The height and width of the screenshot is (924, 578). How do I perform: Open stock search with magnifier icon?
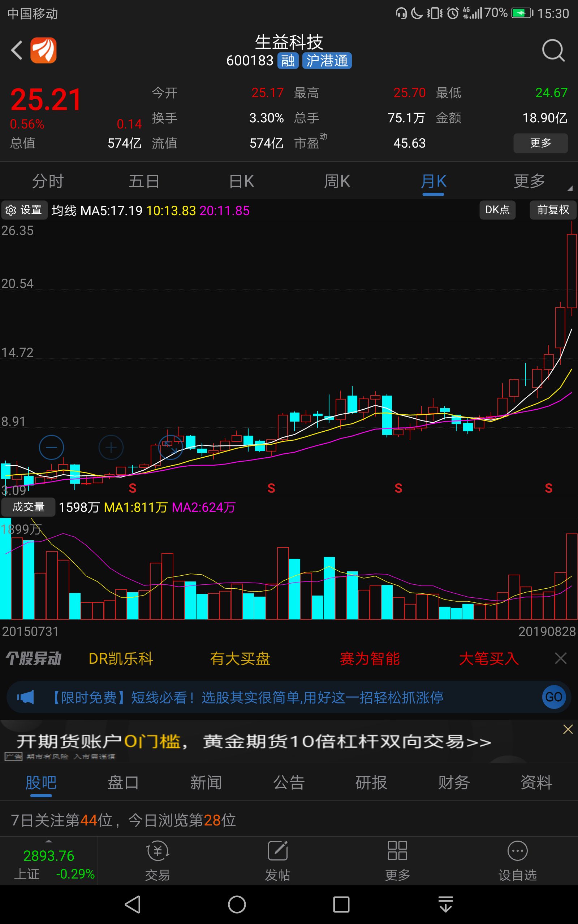(553, 51)
